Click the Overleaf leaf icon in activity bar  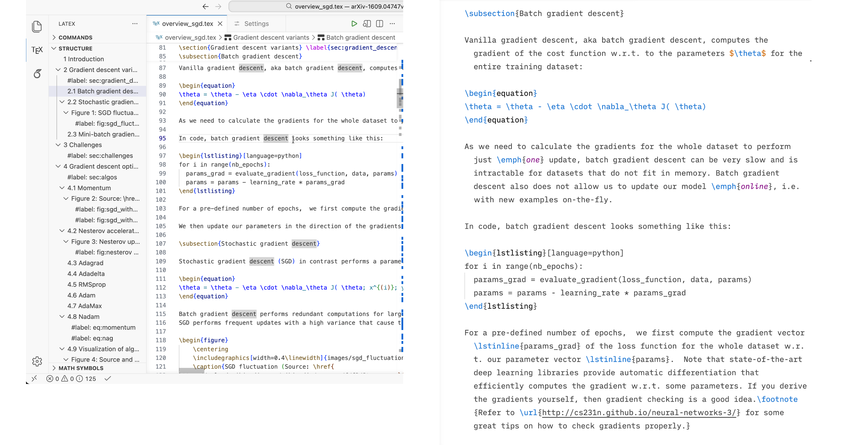tap(37, 74)
